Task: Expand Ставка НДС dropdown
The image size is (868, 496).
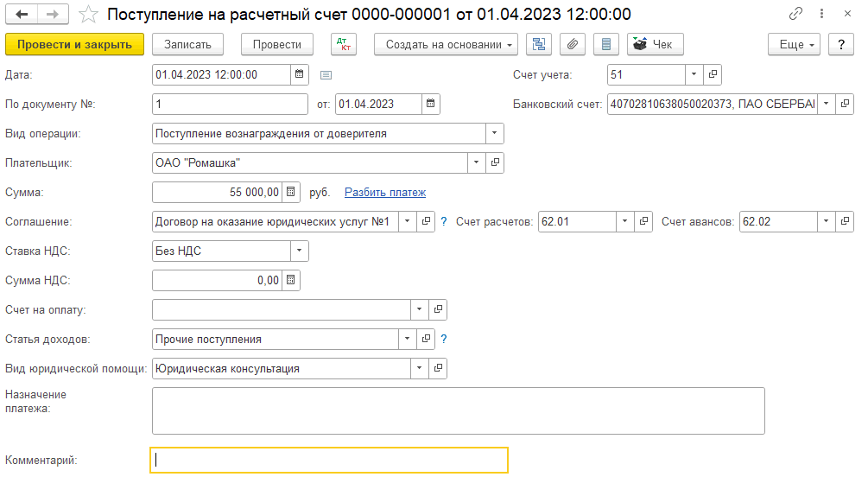Action: click(x=299, y=251)
